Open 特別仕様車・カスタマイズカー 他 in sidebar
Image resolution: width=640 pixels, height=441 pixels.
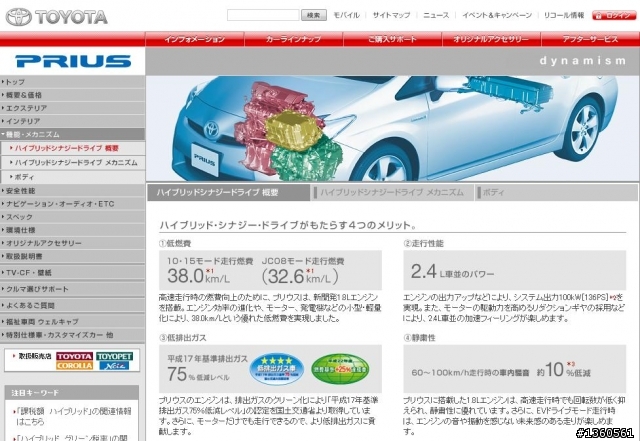[x=72, y=335]
